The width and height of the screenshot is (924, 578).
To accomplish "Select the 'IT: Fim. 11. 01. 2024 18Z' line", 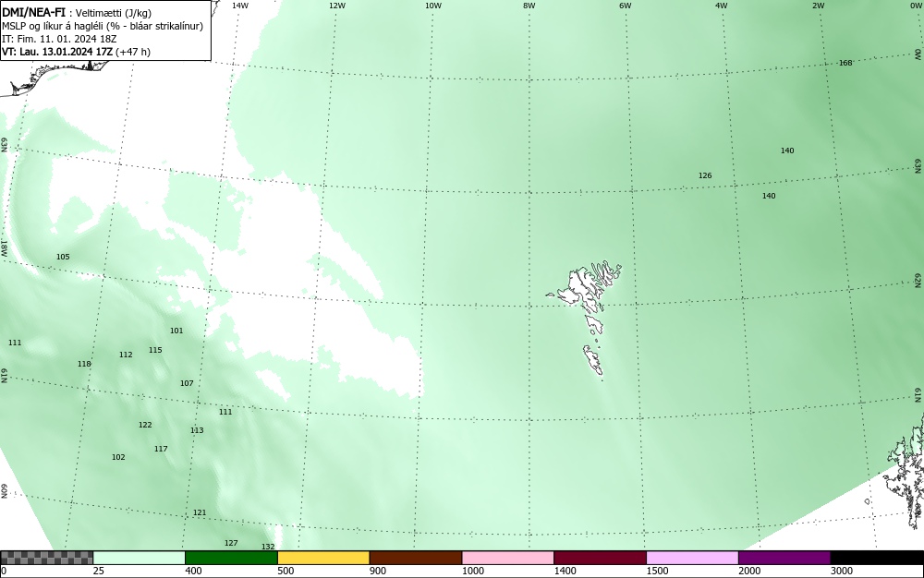I will [59, 39].
